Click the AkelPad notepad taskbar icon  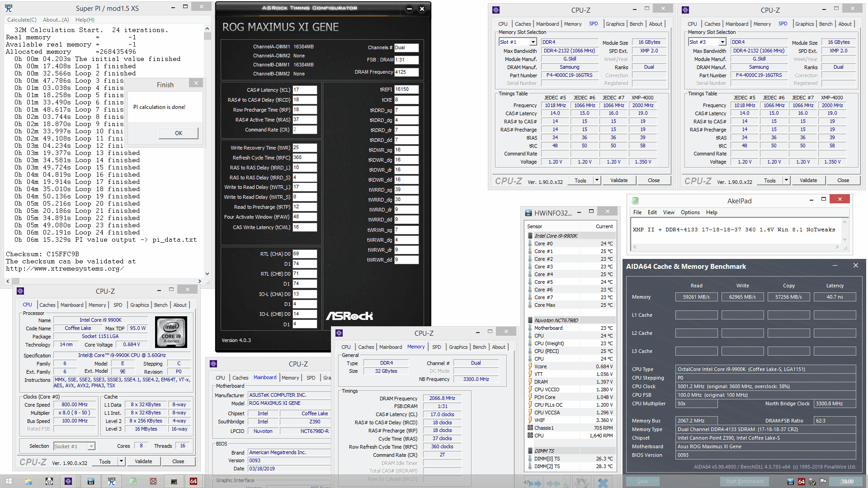point(132,481)
